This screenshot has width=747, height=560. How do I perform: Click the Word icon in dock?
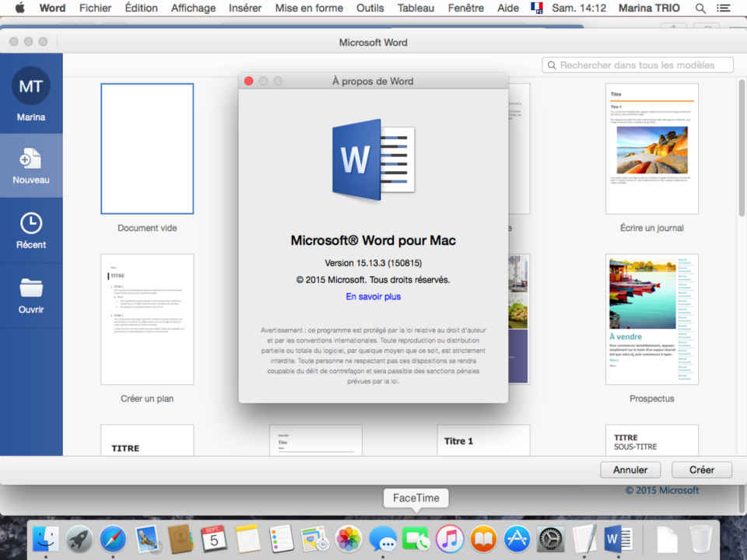pos(618,539)
